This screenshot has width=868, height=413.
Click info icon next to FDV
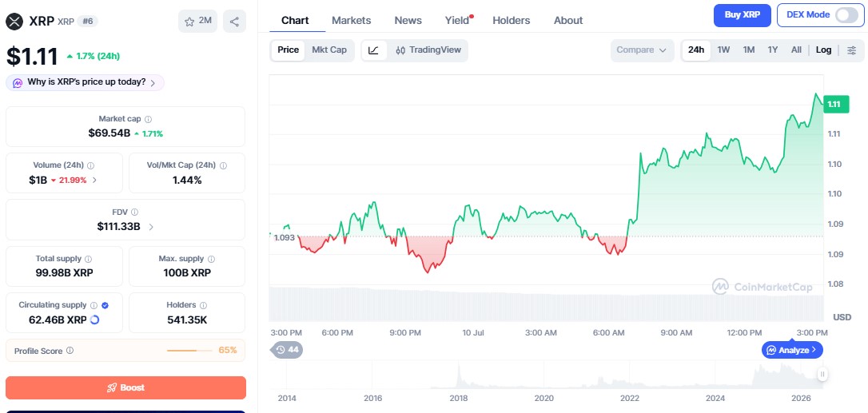(134, 212)
